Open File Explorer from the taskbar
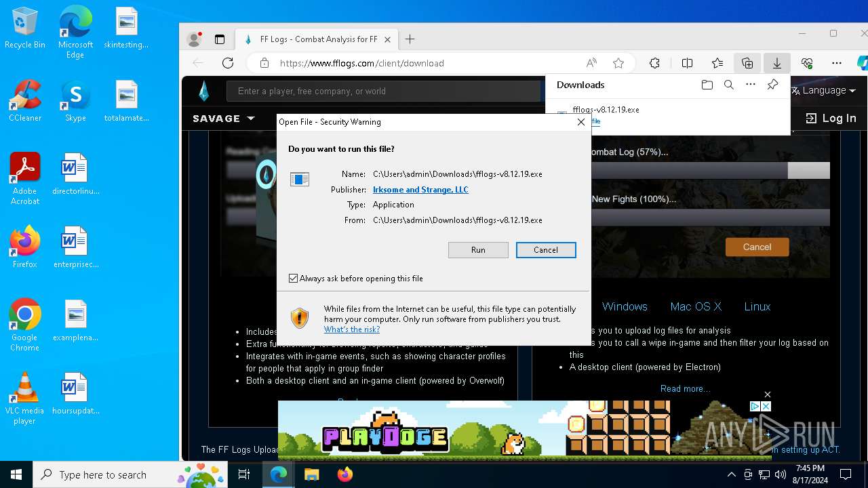868x488 pixels. coord(311,474)
